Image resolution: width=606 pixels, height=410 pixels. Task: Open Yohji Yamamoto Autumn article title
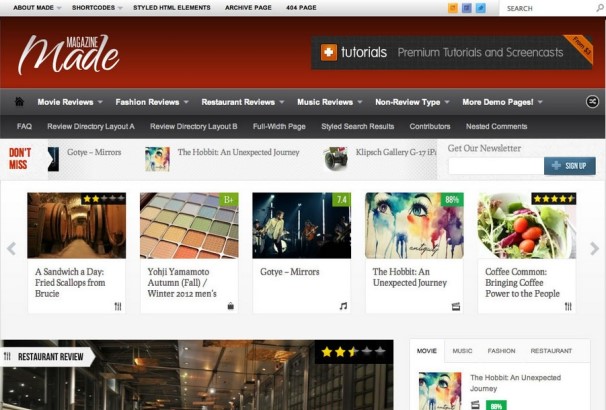click(182, 282)
